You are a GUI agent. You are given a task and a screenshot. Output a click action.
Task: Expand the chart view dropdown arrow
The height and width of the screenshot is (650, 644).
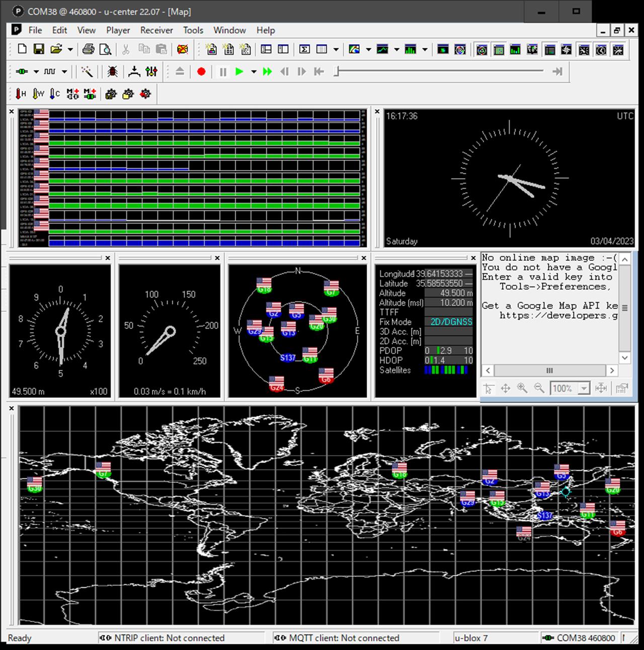[x=396, y=49]
